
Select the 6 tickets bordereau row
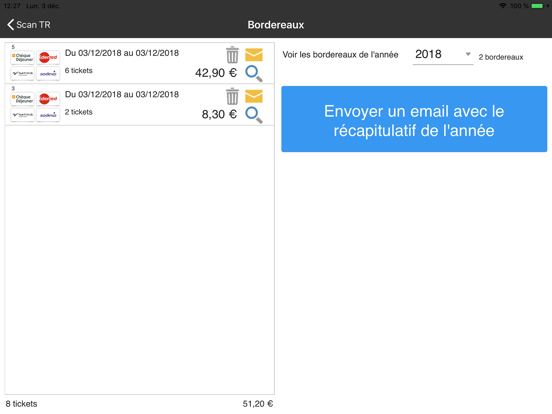(139, 63)
